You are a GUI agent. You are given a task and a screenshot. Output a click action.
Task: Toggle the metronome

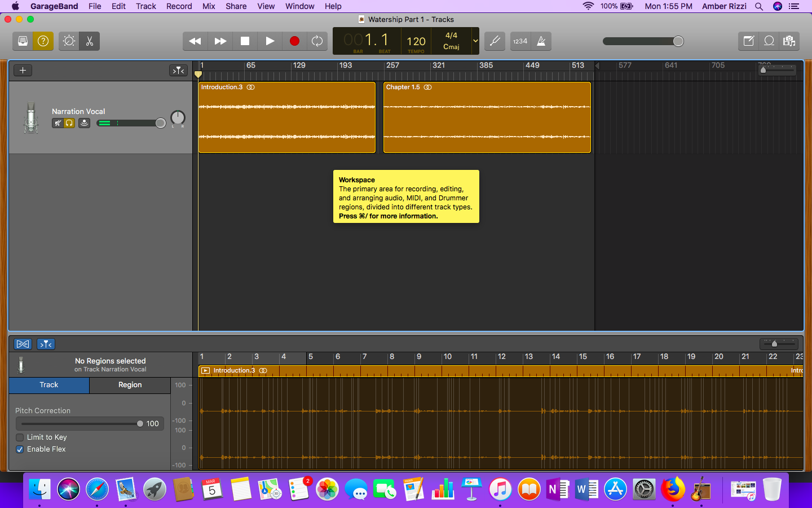[x=541, y=41]
